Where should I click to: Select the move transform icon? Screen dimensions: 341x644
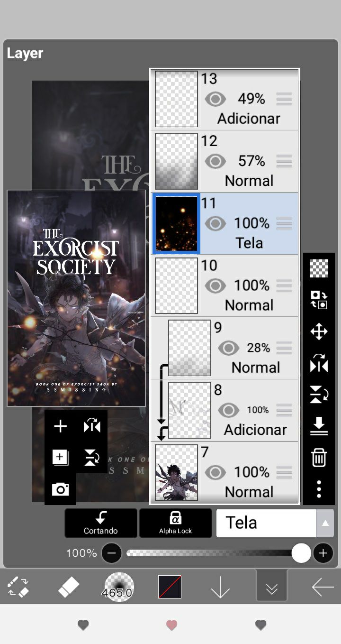coord(319,331)
